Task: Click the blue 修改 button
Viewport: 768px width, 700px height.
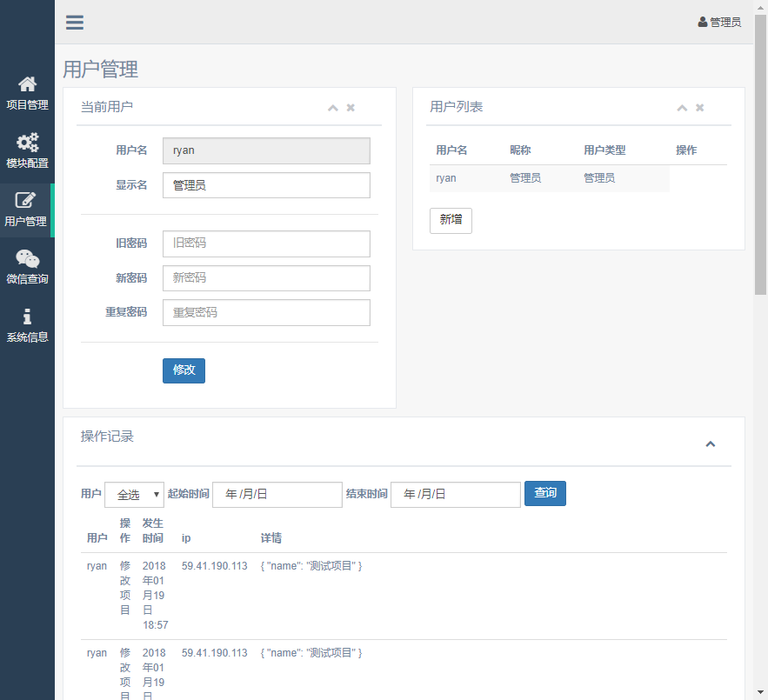Action: (184, 370)
